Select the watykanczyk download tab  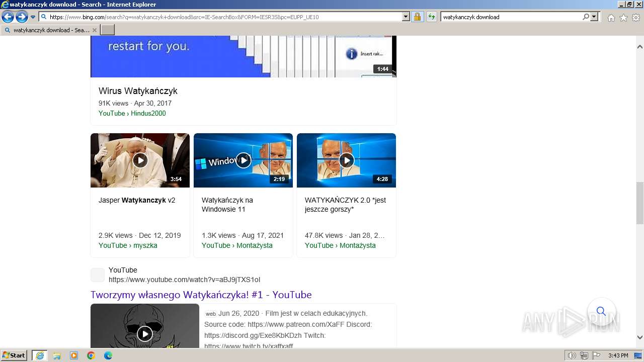50,30
